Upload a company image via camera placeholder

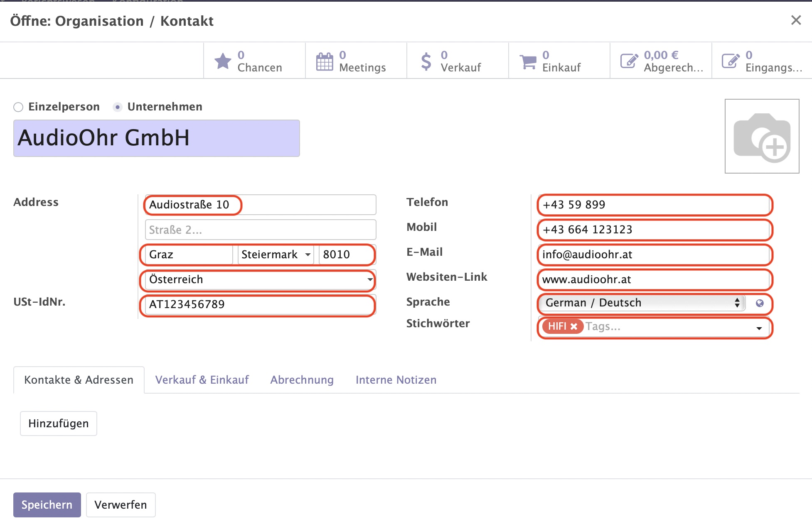(x=762, y=136)
